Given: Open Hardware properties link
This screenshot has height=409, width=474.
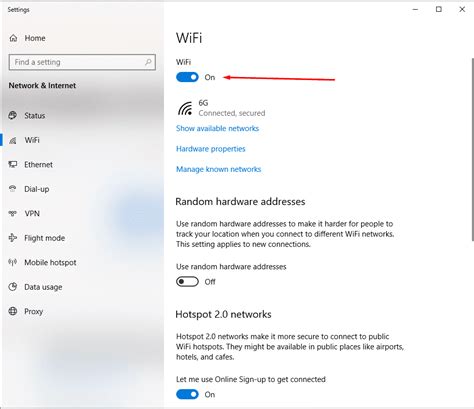Looking at the screenshot, I should coord(211,149).
